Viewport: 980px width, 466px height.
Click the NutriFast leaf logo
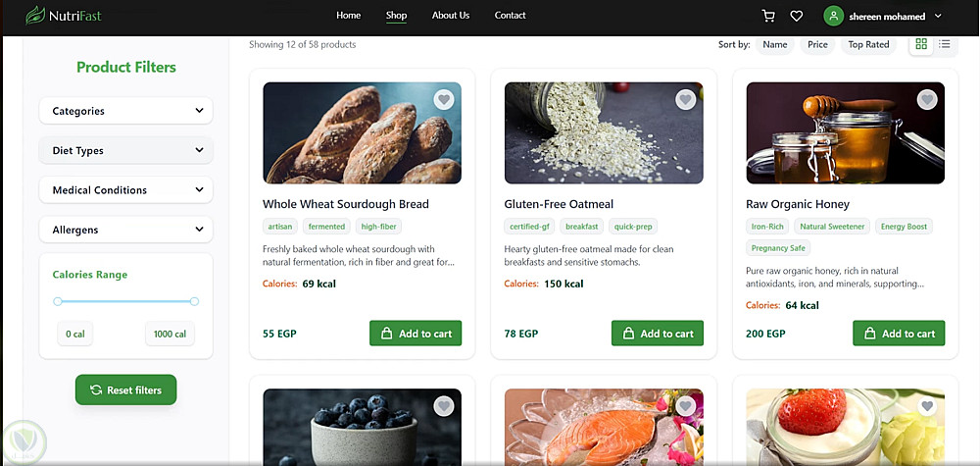36,16
